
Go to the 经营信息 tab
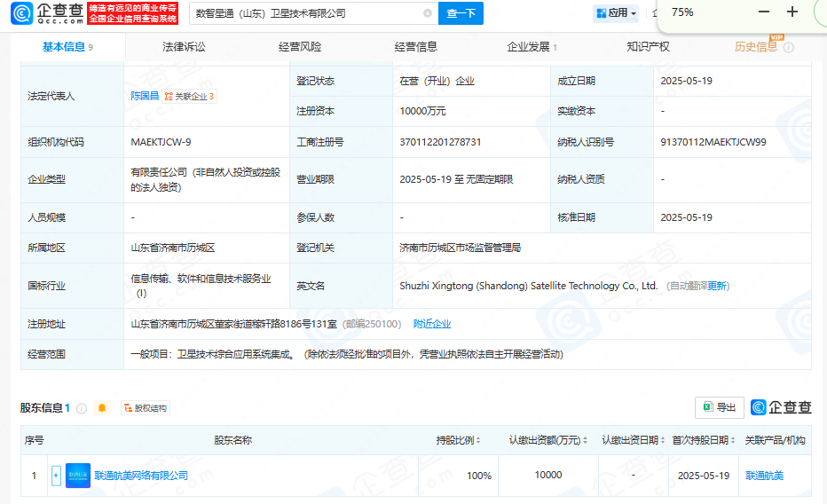pyautogui.click(x=415, y=47)
